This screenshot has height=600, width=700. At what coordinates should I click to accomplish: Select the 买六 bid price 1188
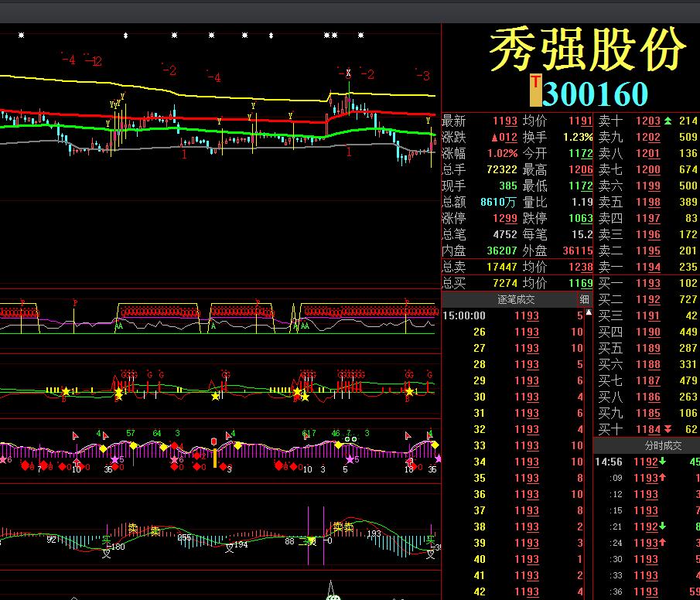click(x=647, y=364)
